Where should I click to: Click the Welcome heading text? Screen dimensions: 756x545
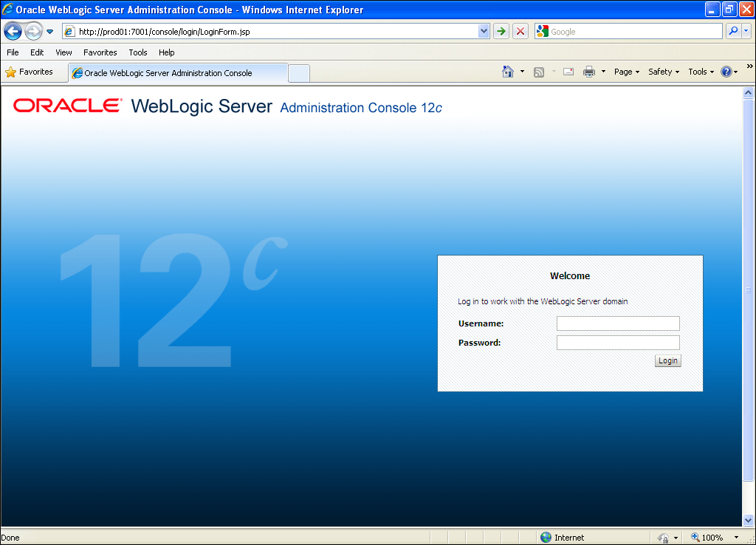coord(570,276)
